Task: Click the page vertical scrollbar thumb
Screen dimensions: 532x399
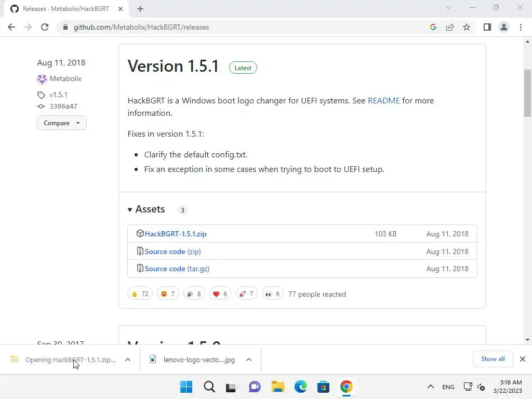Action: click(x=527, y=93)
